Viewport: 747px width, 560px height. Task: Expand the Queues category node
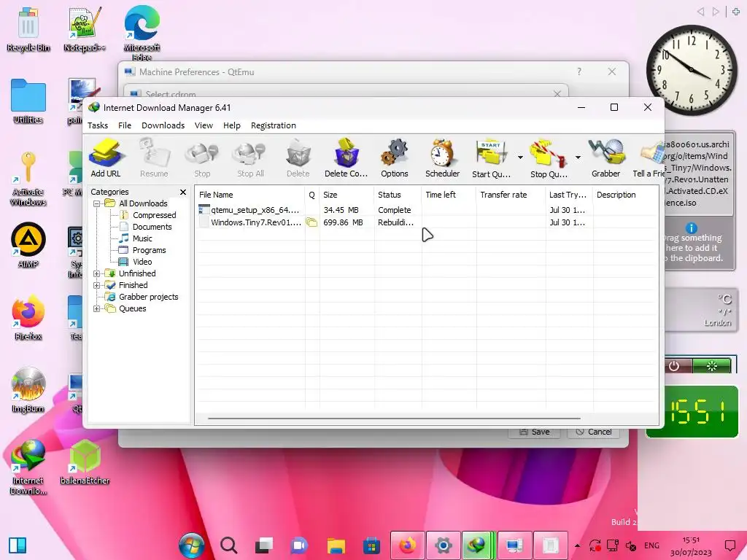point(97,308)
